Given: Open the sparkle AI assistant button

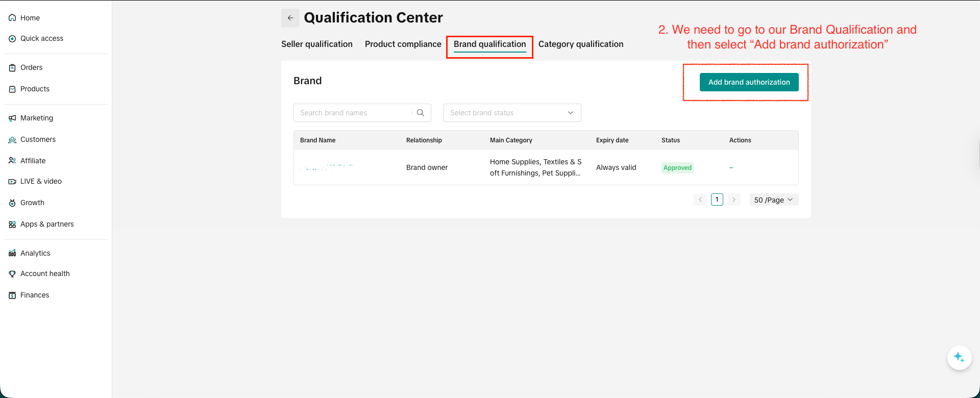Looking at the screenshot, I should coord(959,357).
